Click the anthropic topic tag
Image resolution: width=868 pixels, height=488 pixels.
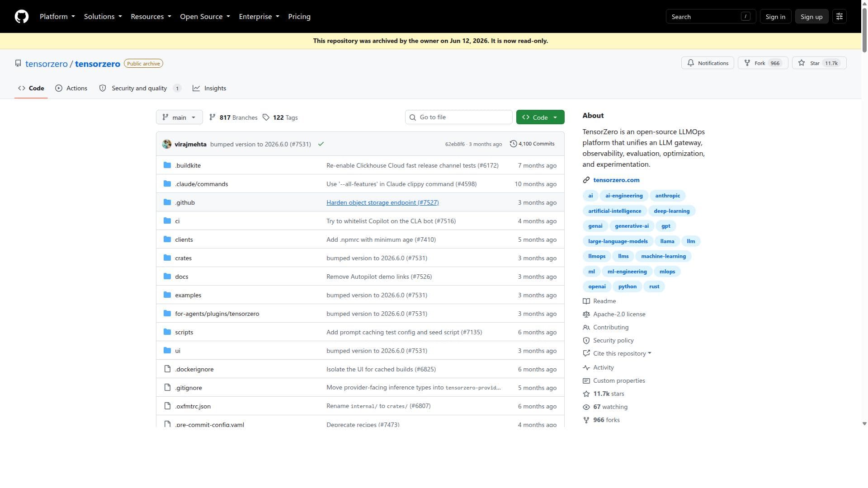667,196
